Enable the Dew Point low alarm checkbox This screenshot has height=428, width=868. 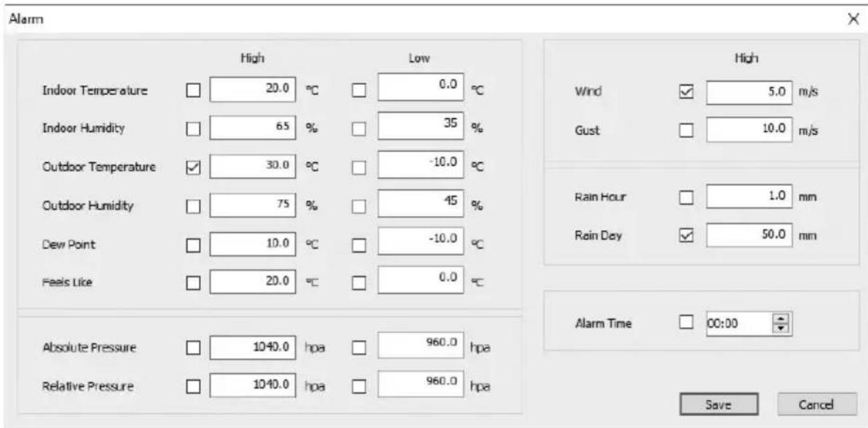359,245
